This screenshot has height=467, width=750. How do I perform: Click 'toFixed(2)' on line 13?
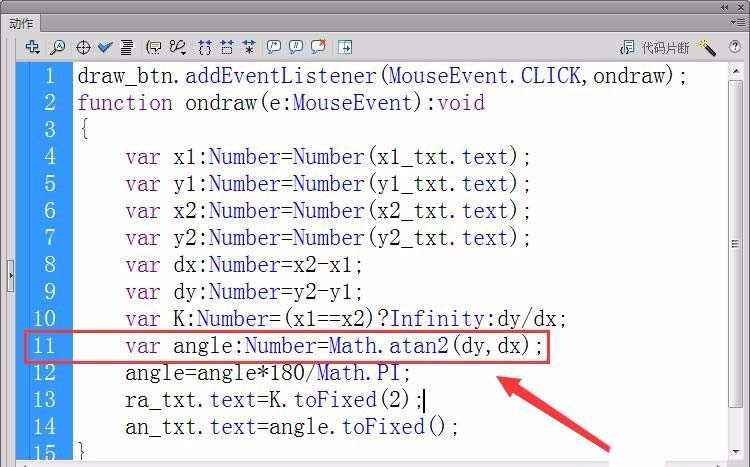tap(352, 400)
